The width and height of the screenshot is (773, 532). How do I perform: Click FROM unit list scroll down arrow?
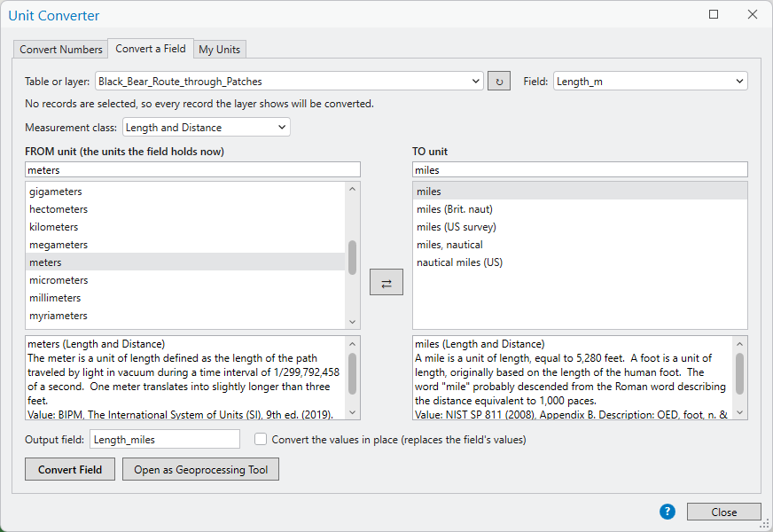pos(352,322)
